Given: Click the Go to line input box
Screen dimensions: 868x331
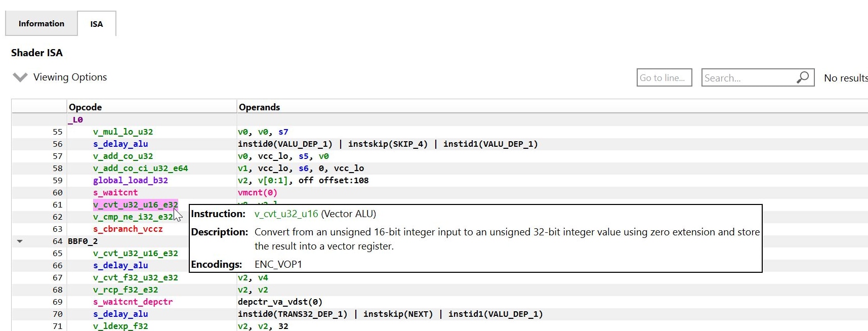Looking at the screenshot, I should pyautogui.click(x=664, y=78).
